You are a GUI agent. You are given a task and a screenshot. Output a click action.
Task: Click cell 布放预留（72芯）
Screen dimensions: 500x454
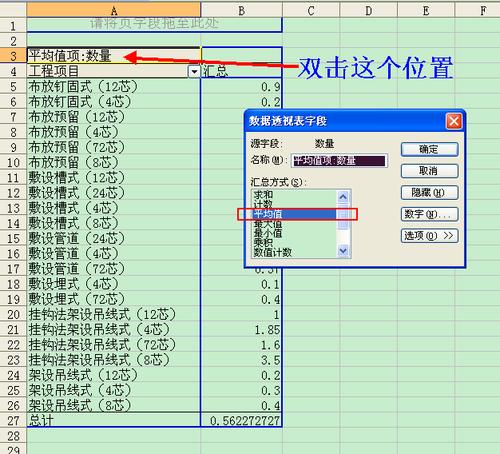click(114, 147)
